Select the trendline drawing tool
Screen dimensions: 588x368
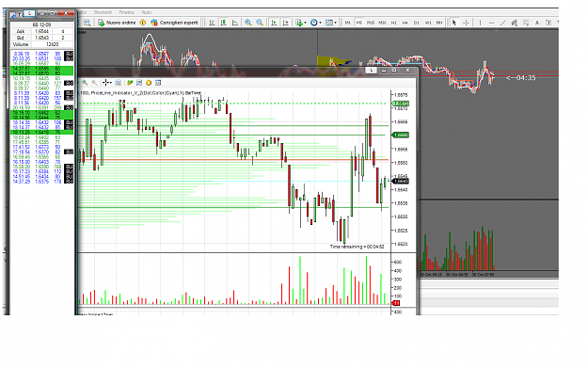pos(503,23)
